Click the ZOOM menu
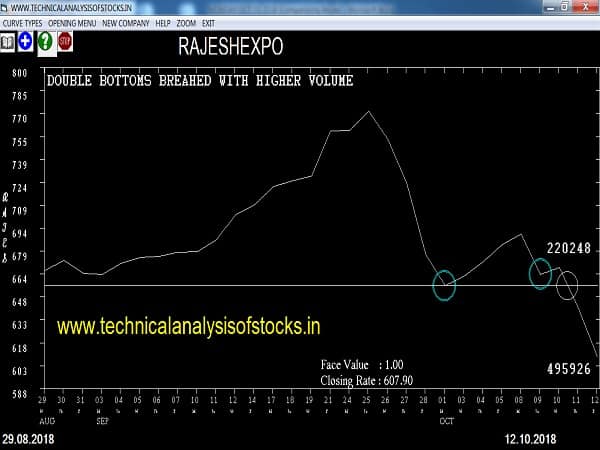Screen dimensions: 600x450 point(186,22)
